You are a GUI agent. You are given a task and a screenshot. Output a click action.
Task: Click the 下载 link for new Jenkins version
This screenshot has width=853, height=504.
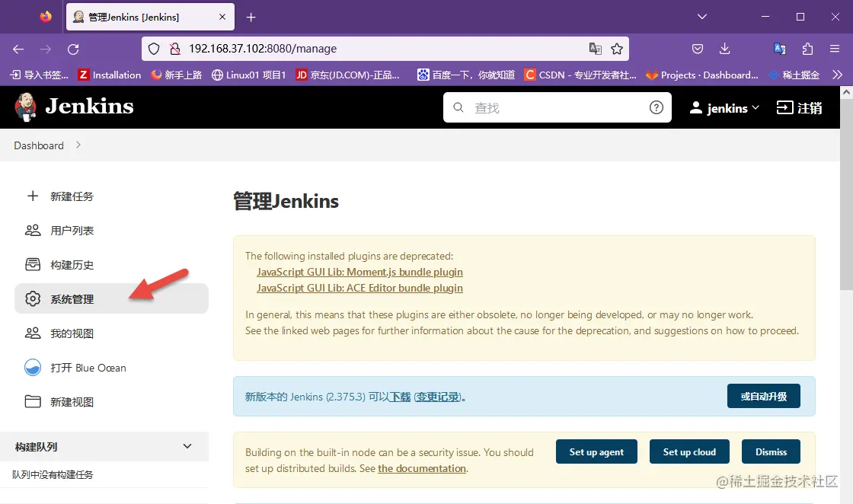click(x=400, y=397)
